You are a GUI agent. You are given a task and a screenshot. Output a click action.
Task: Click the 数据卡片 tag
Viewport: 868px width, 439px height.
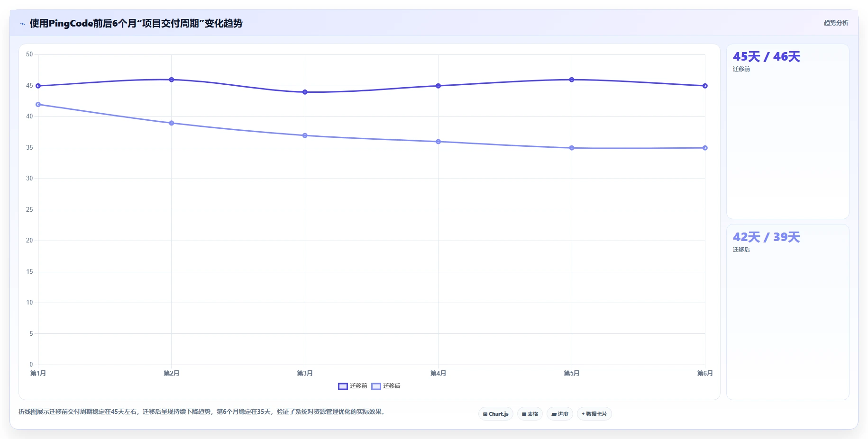click(x=594, y=414)
